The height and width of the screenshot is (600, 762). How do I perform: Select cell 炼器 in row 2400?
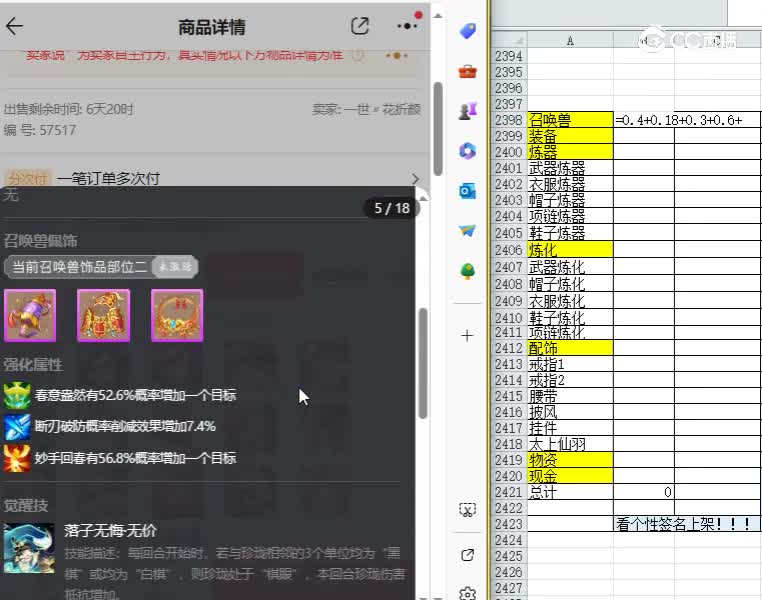point(570,152)
